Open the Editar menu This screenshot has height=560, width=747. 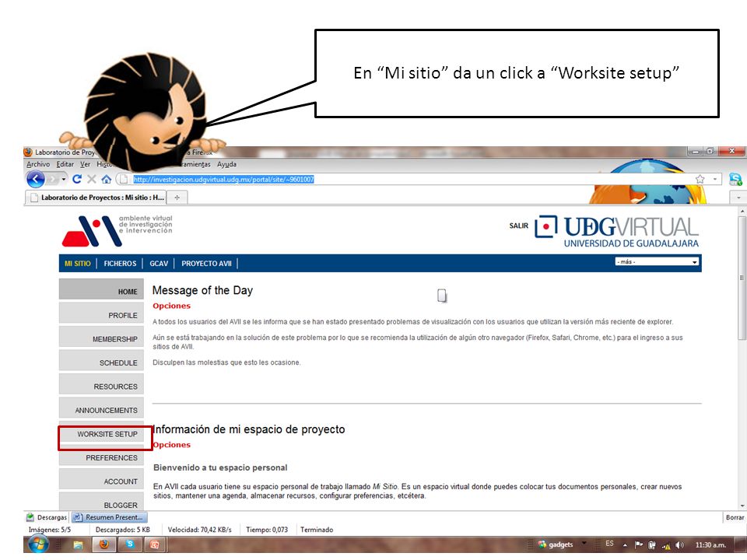click(x=65, y=164)
